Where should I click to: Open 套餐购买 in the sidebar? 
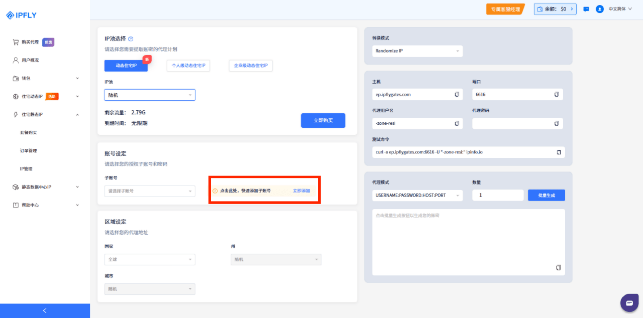click(x=29, y=133)
